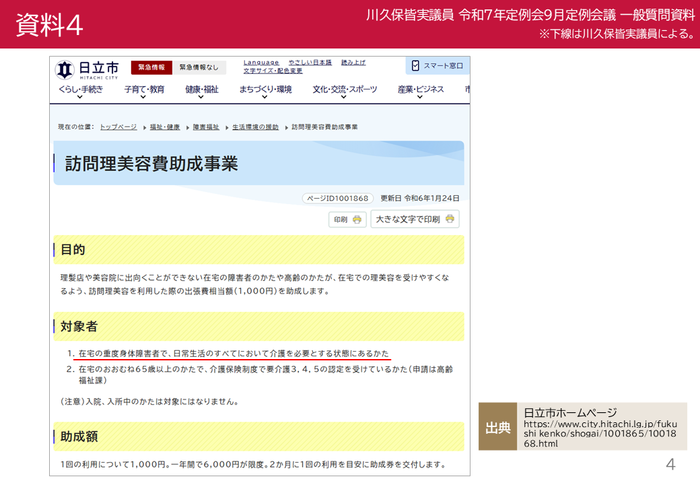Viewport: 700px width, 485px height.
Task: Expand the まちづくり・環境 menu
Action: (265, 91)
